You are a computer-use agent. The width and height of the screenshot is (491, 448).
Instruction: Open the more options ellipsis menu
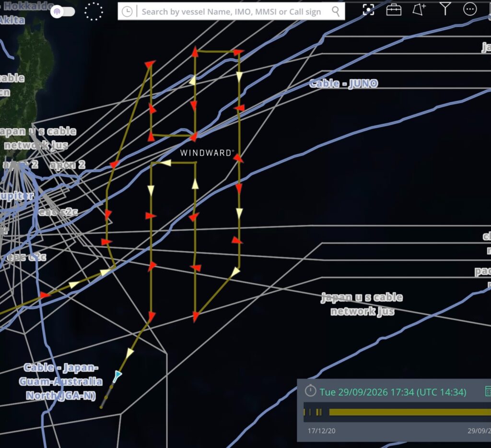[x=470, y=9]
